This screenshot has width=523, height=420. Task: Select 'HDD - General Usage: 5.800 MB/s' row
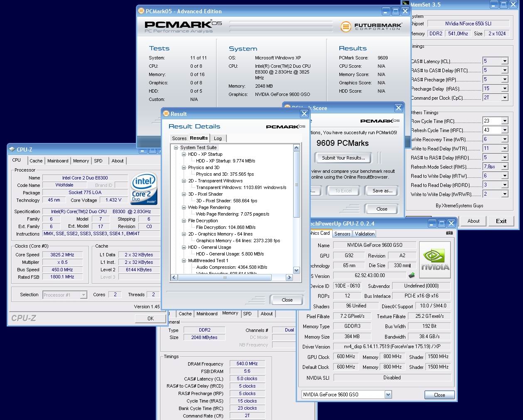pos(230,254)
